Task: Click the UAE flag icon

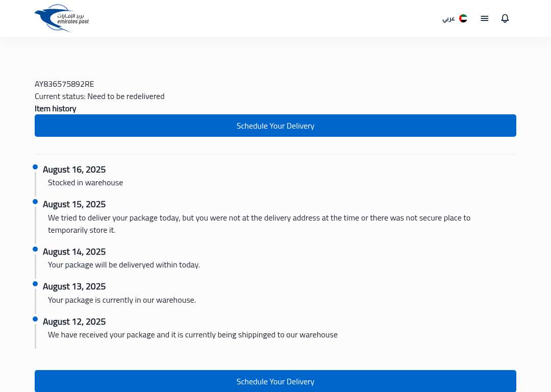Action: (463, 18)
